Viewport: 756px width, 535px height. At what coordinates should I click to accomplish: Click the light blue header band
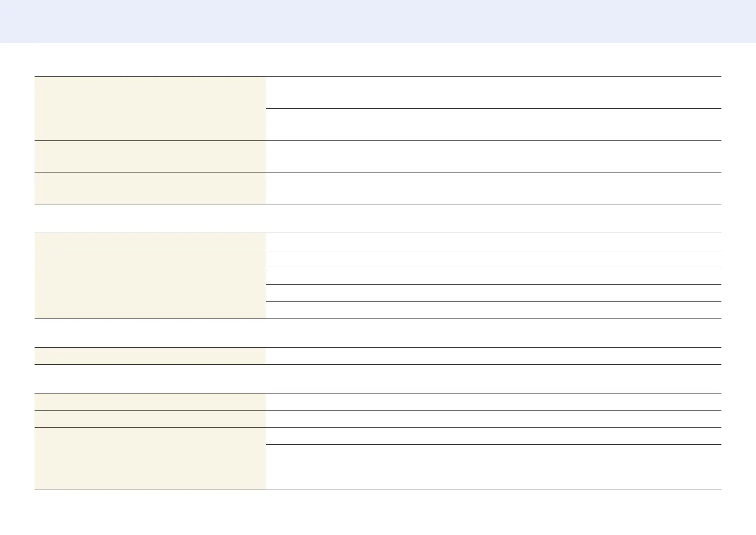[378, 22]
